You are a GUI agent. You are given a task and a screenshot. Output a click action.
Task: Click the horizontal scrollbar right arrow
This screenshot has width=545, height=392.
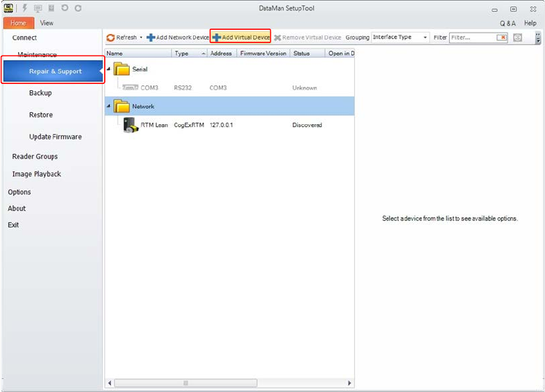click(349, 383)
